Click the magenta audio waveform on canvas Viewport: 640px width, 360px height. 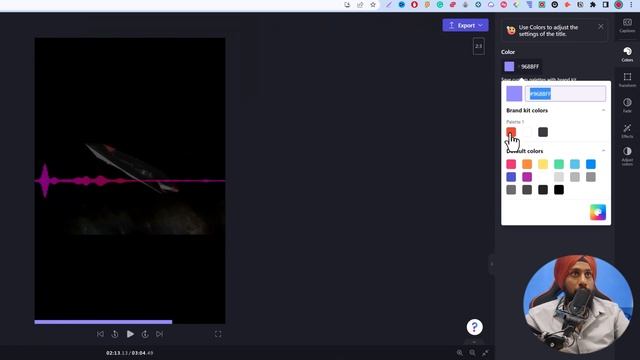(x=130, y=180)
